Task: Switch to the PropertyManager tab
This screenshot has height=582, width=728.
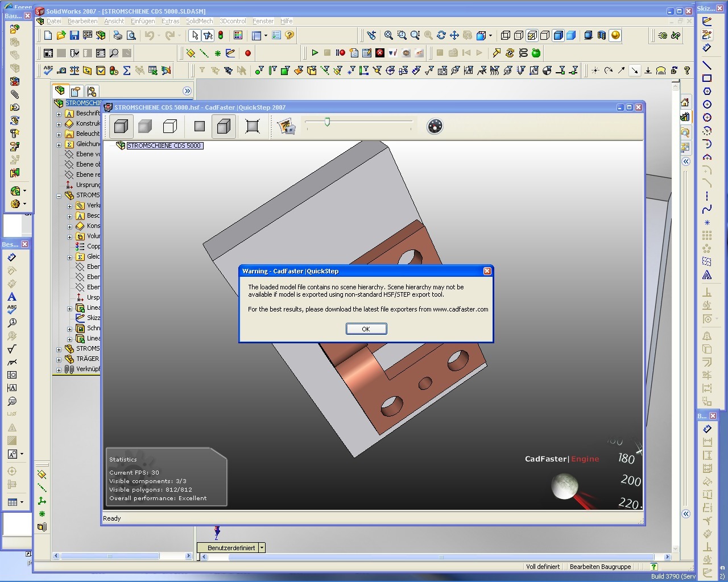Action: [x=76, y=91]
